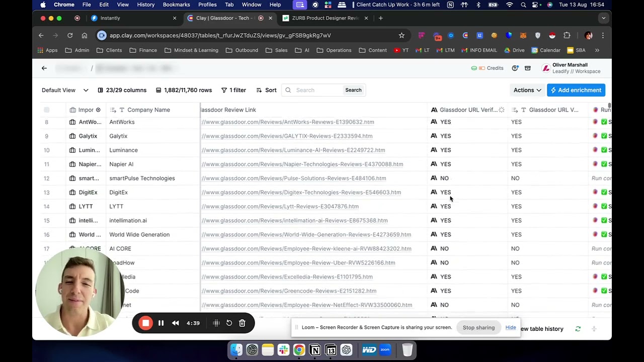Open Chrome three-dot menu

pyautogui.click(x=603, y=36)
